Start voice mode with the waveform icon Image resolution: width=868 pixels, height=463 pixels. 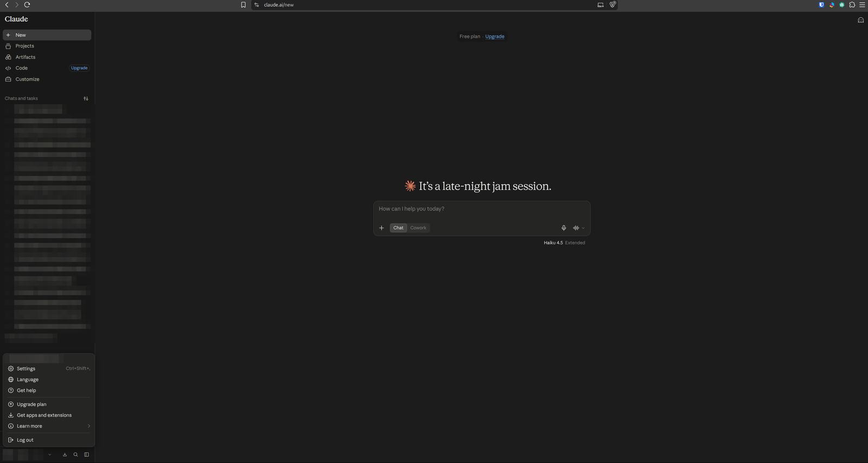coord(576,228)
